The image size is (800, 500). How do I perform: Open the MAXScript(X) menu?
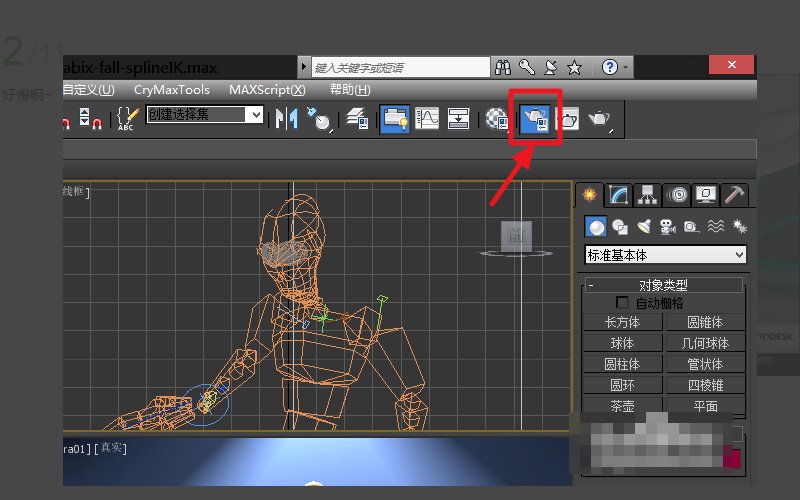(x=267, y=90)
